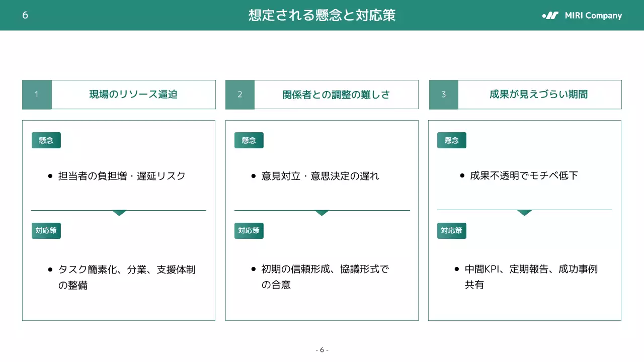The width and height of the screenshot is (644, 362).
Task: Click the MIRI Company logo icon
Action: [550, 16]
